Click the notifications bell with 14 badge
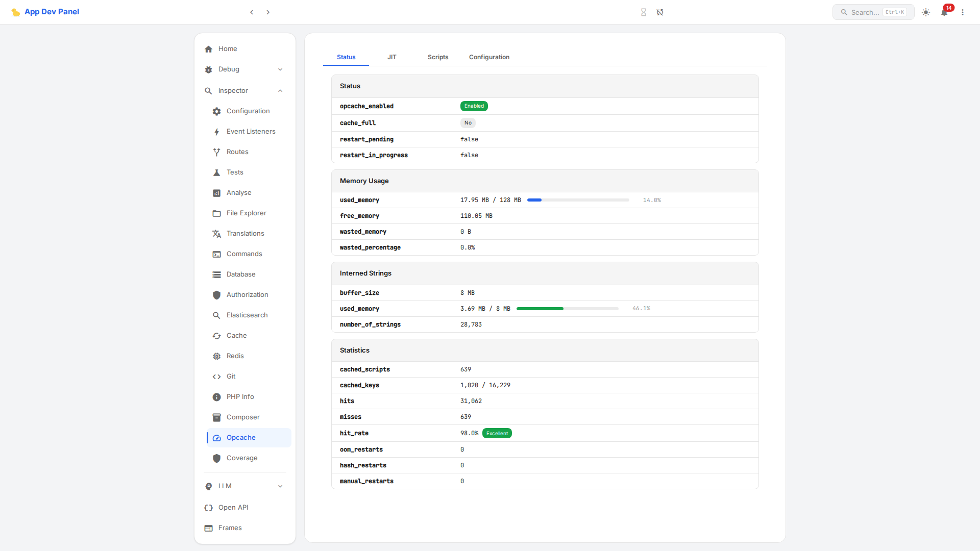Image resolution: width=980 pixels, height=551 pixels. [944, 12]
